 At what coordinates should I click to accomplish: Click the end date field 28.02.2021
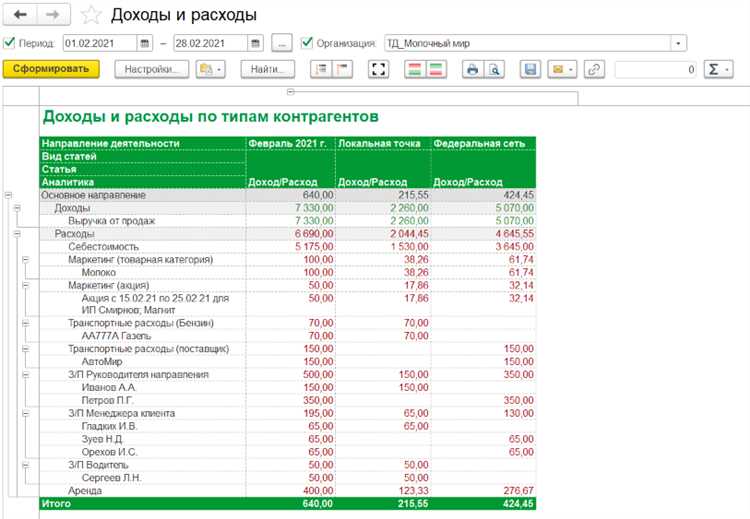click(x=211, y=44)
